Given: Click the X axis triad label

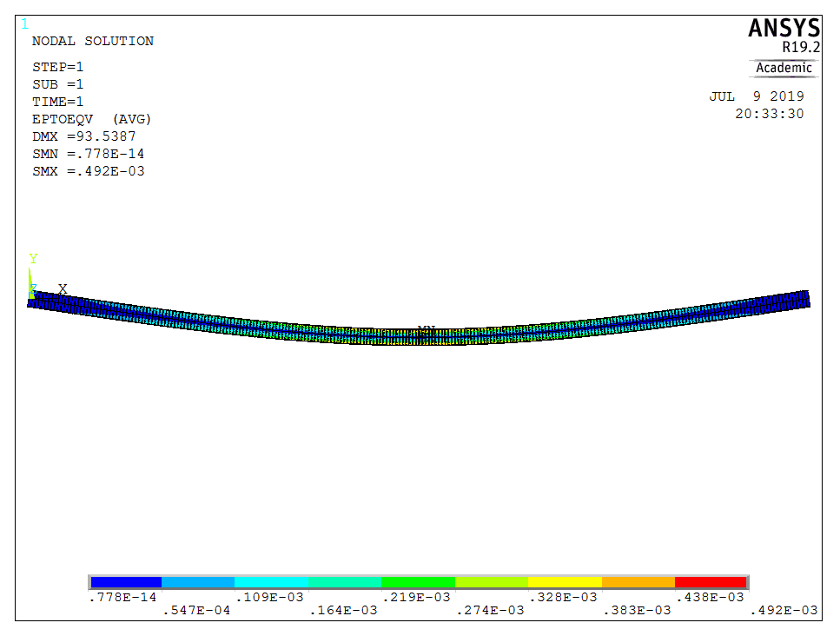Looking at the screenshot, I should pos(63,288).
